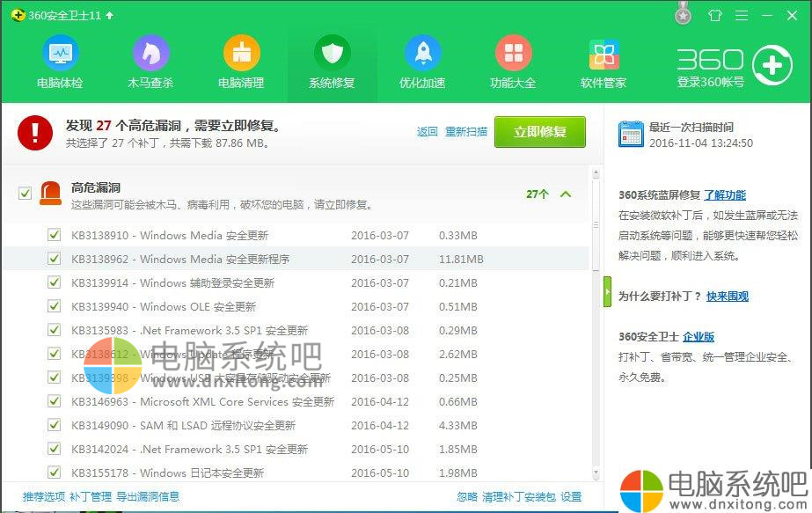The width and height of the screenshot is (812, 513).
Task: Click scrollbar up arrow in patch list
Action: (x=596, y=172)
